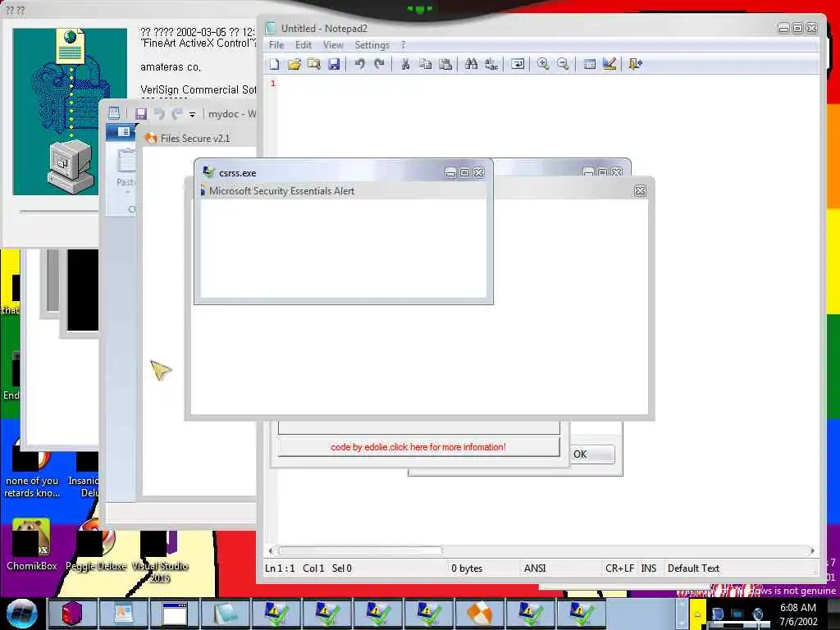Save the document with Notepad2's floppy icon

click(x=334, y=64)
